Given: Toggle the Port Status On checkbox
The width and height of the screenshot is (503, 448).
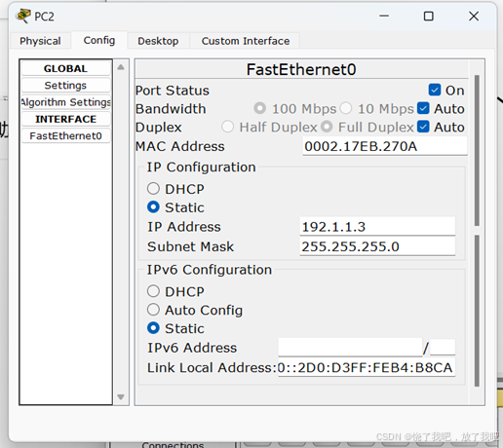Looking at the screenshot, I should tap(435, 90).
